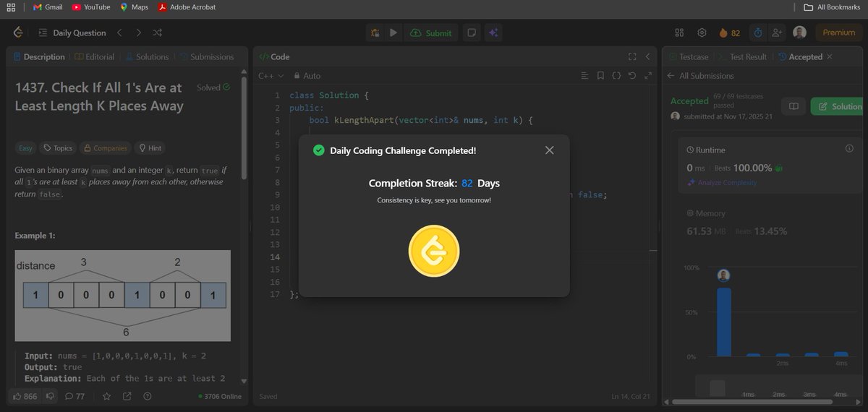
Task: Click the LeetCode logo icon
Action: click(18, 33)
